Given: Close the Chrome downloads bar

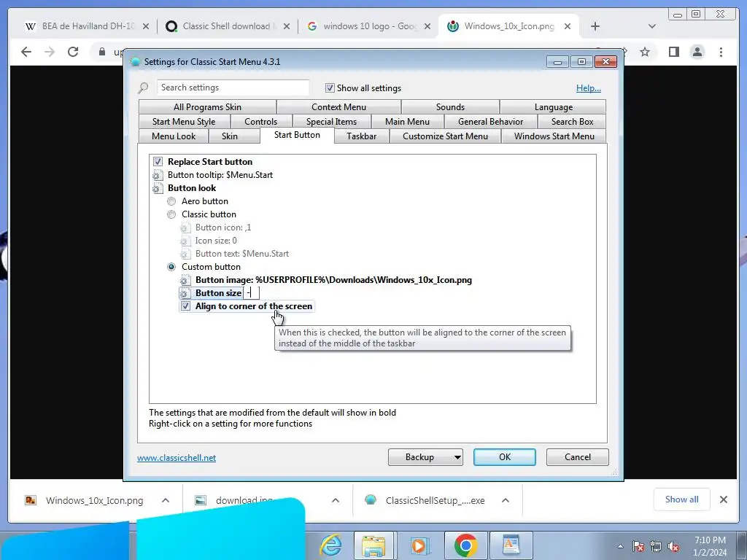Looking at the screenshot, I should click(723, 499).
